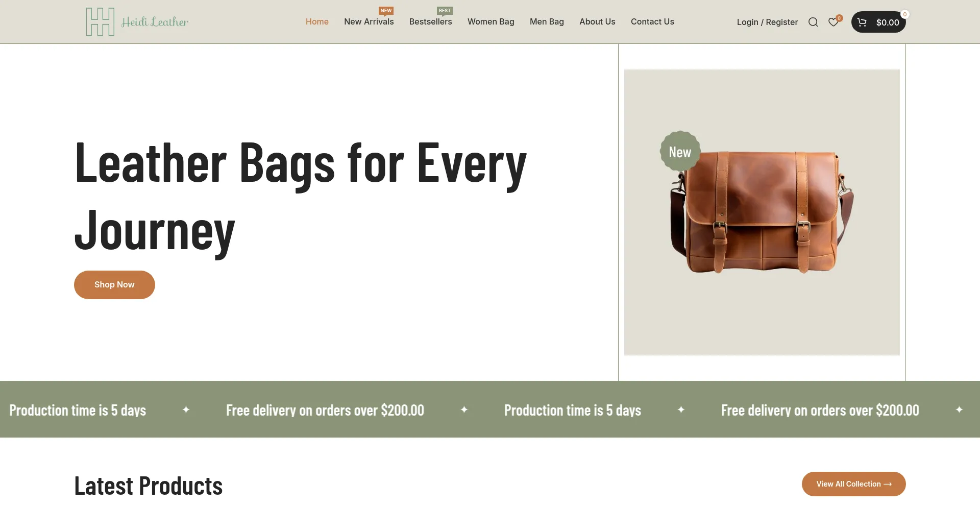
Task: Select Women Bag in navigation
Action: click(491, 21)
